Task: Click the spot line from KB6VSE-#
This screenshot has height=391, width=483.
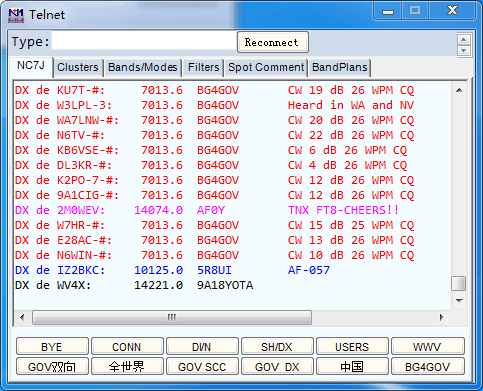Action: 211,150
